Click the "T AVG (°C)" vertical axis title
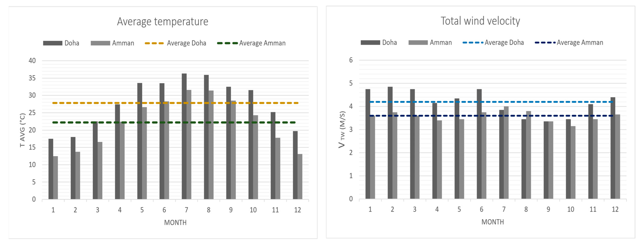Viewport: 644px width, 246px height. click(23, 130)
